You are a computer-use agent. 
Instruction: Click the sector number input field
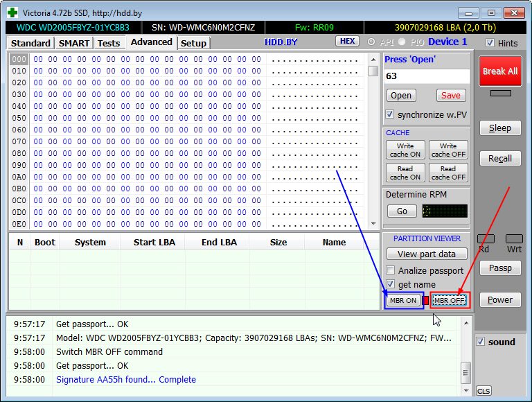click(425, 76)
